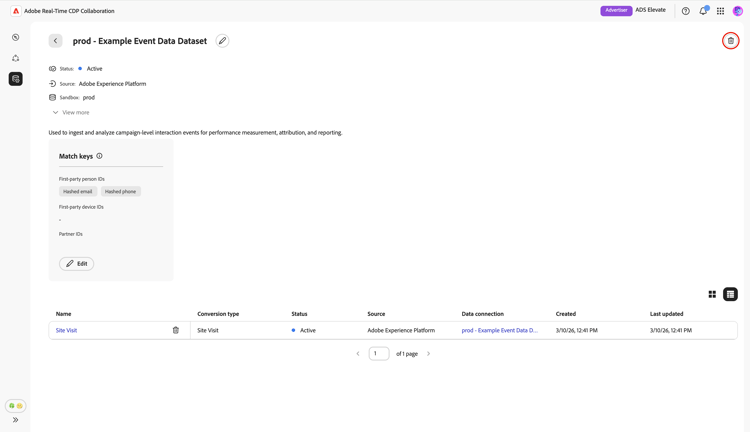Delete the dataset using the top trash icon

click(x=730, y=41)
